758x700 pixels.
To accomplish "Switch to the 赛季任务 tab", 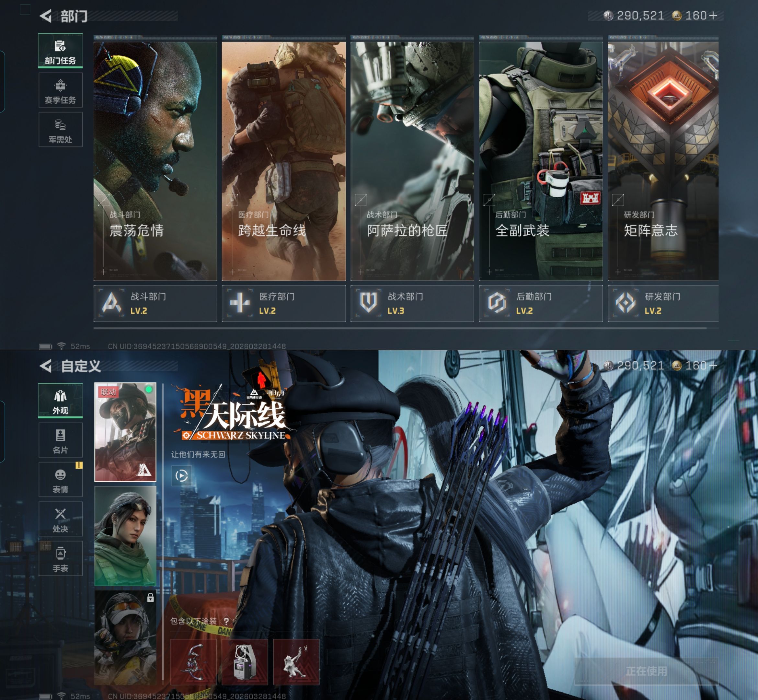I will 60,90.
